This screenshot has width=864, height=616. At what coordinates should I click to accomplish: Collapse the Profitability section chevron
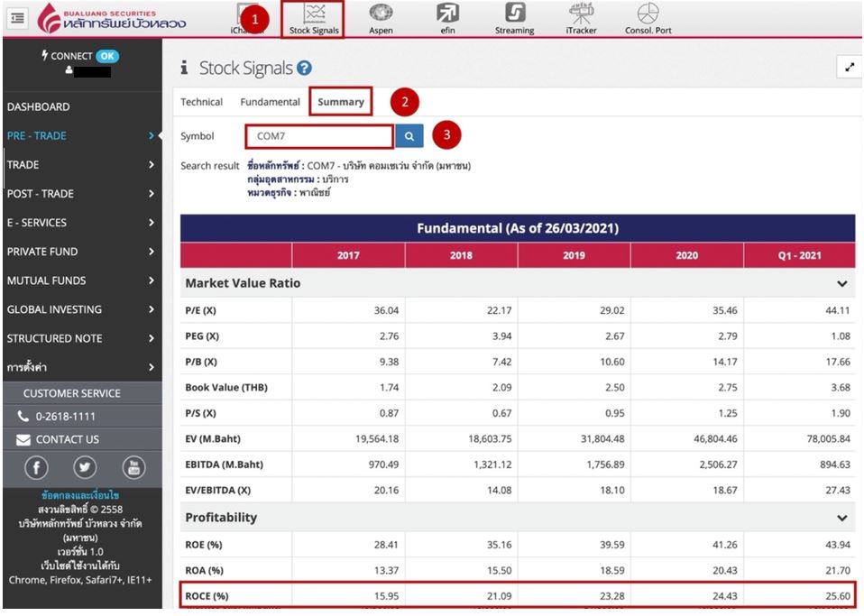pyautogui.click(x=842, y=518)
